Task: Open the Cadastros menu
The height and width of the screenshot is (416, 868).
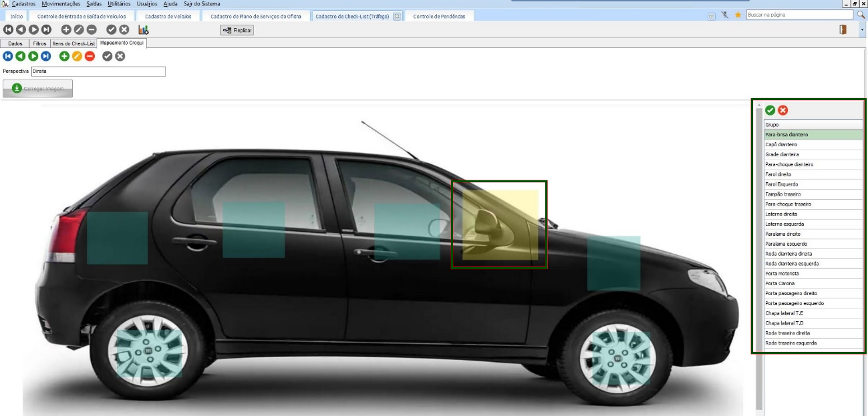Action: pyautogui.click(x=23, y=4)
